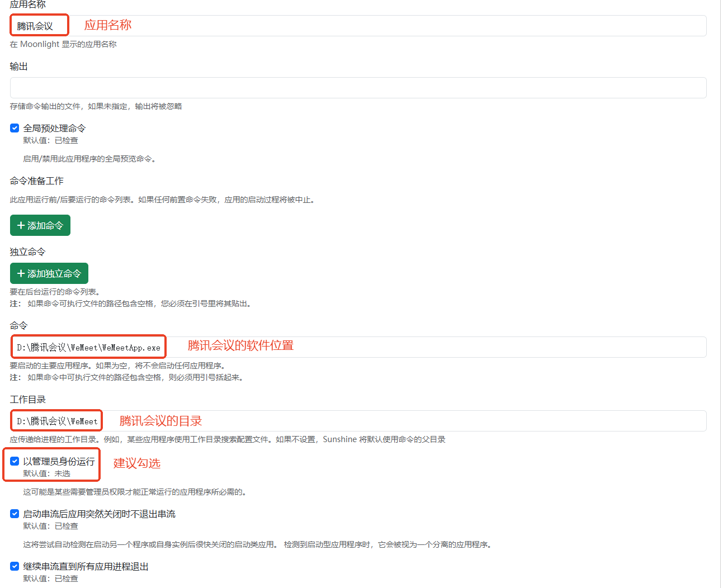Click the 输出 field label

[18, 66]
